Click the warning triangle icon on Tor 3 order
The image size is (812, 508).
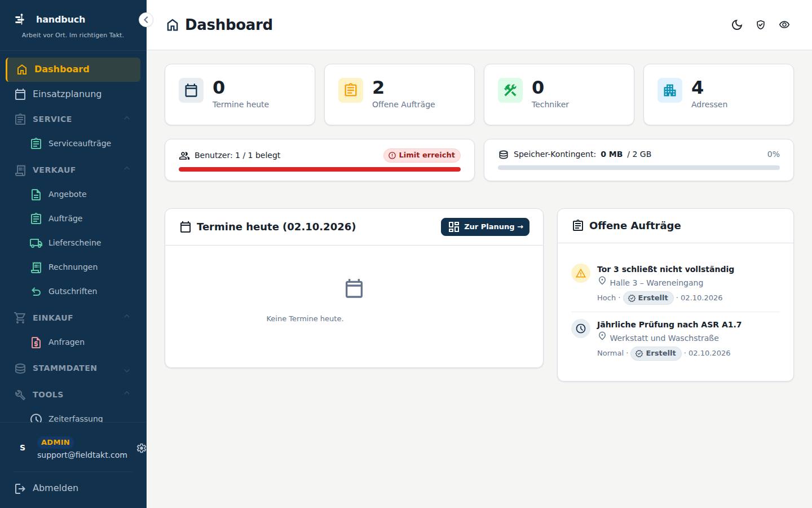(x=581, y=273)
